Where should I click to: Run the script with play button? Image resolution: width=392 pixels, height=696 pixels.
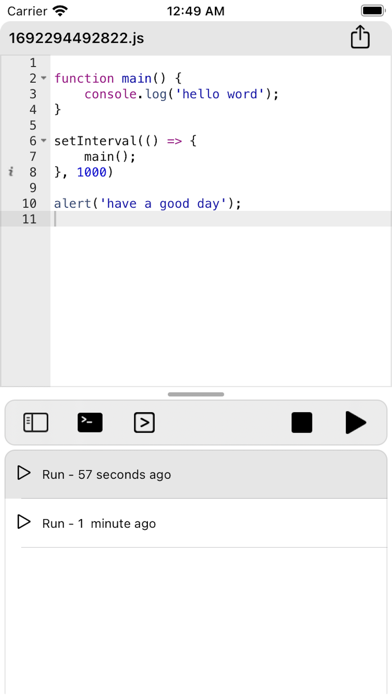pyautogui.click(x=356, y=423)
